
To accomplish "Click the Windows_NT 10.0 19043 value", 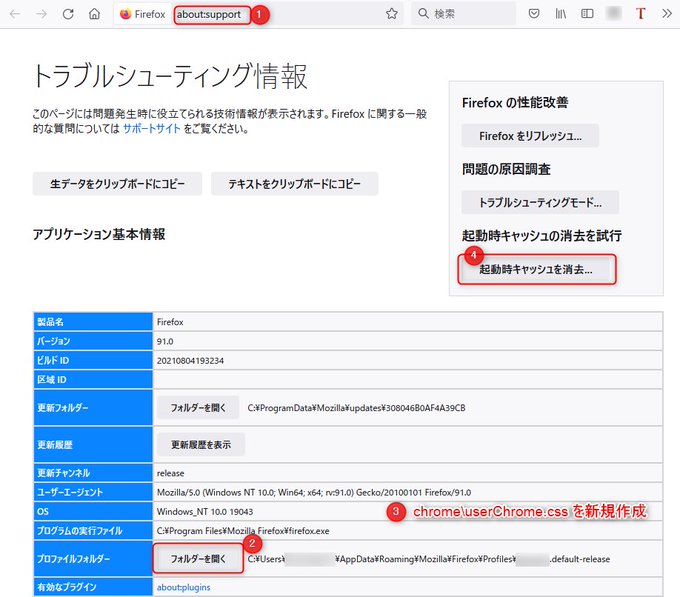I will [x=205, y=512].
